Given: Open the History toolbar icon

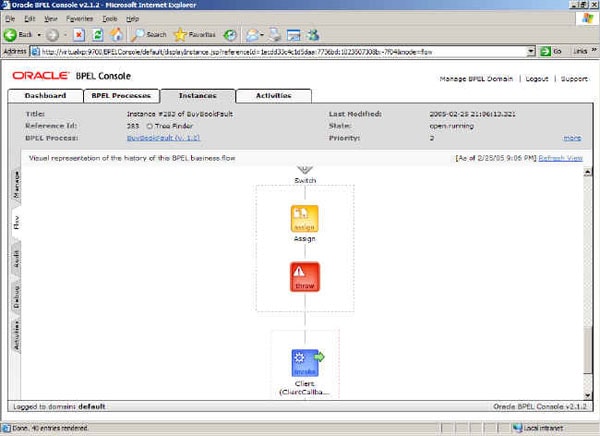Looking at the screenshot, I should (x=230, y=35).
